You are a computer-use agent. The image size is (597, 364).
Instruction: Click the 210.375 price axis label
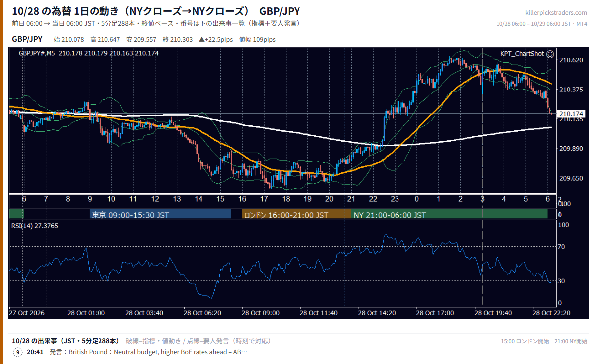tap(571, 90)
